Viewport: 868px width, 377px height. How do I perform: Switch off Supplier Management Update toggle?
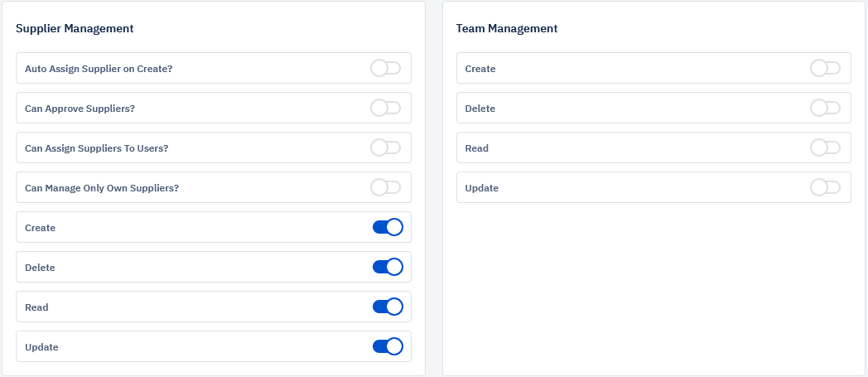388,346
